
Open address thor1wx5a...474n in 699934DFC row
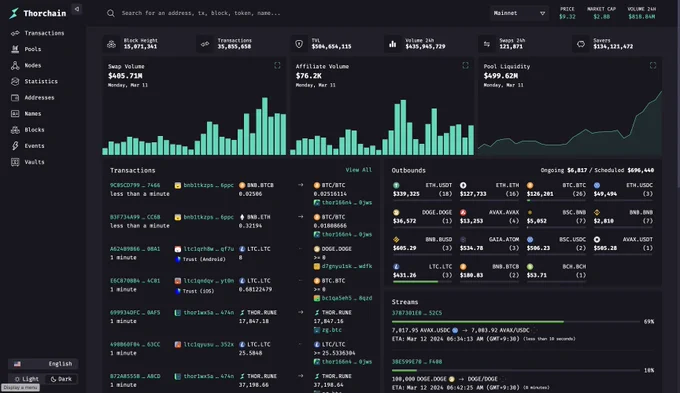(x=209, y=312)
